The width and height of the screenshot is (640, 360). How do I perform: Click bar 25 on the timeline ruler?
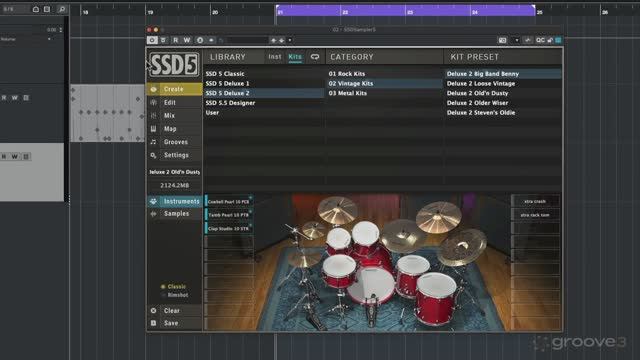click(x=540, y=12)
